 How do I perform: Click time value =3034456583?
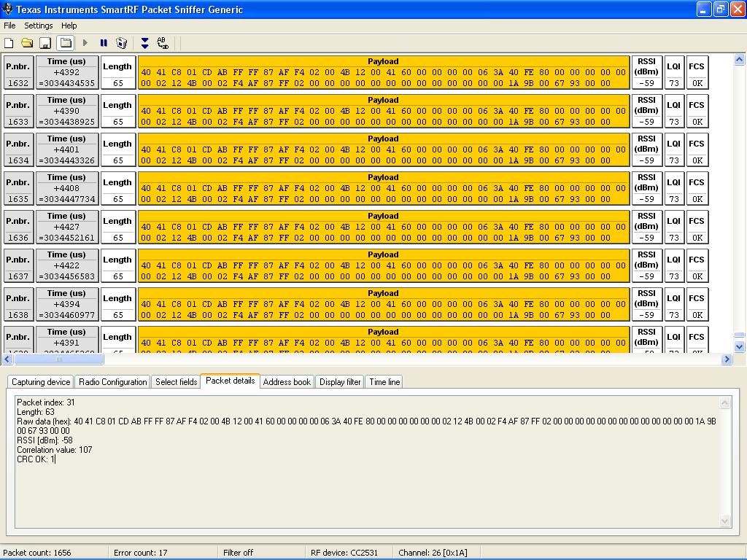[x=66, y=276]
